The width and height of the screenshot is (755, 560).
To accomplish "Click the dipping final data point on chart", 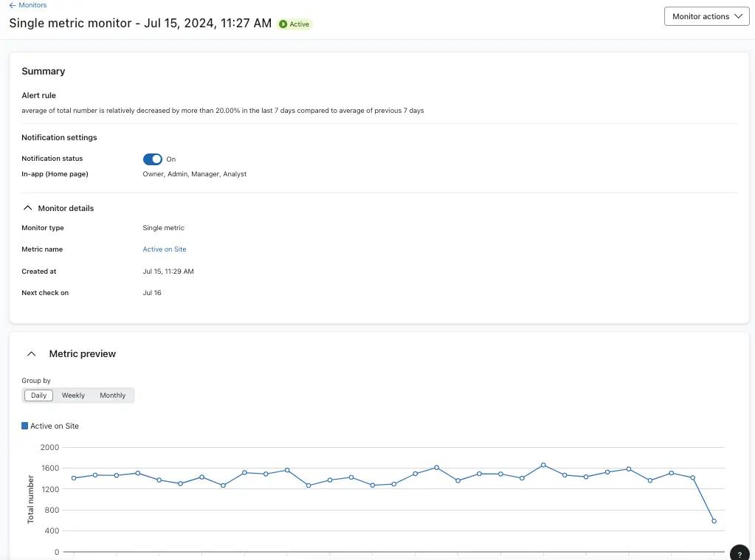I will 713,520.
